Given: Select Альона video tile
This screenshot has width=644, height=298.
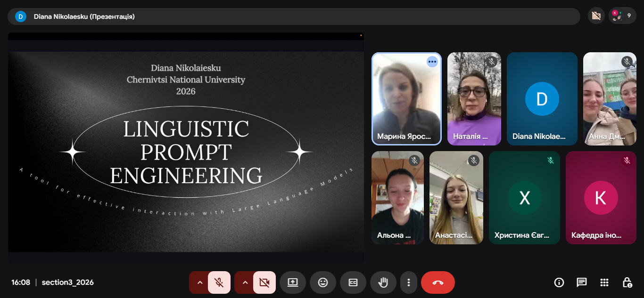Looking at the screenshot, I should (x=397, y=198).
